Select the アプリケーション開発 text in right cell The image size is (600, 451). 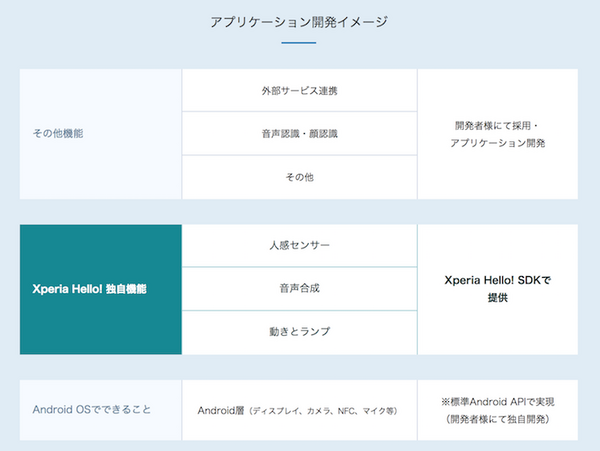click(497, 143)
